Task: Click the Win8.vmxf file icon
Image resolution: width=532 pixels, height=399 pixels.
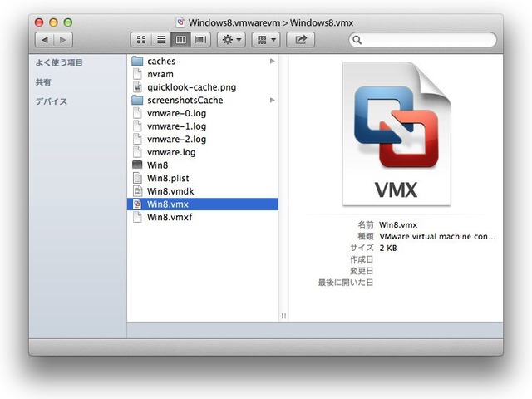Action: tap(137, 217)
